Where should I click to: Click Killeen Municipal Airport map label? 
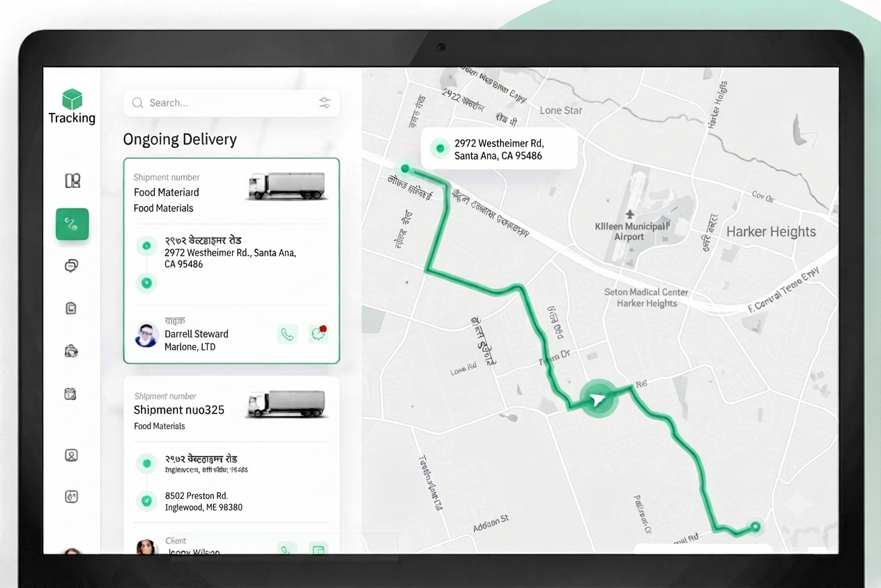coord(631,231)
